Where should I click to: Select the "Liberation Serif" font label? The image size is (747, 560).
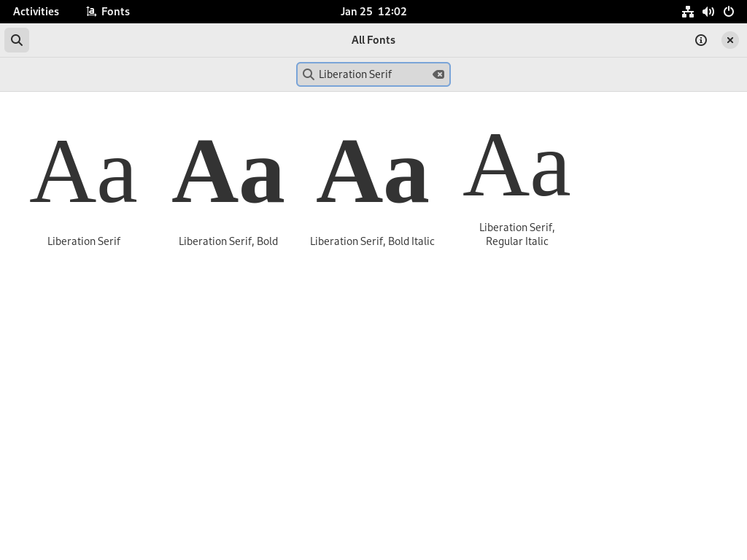[84, 241]
